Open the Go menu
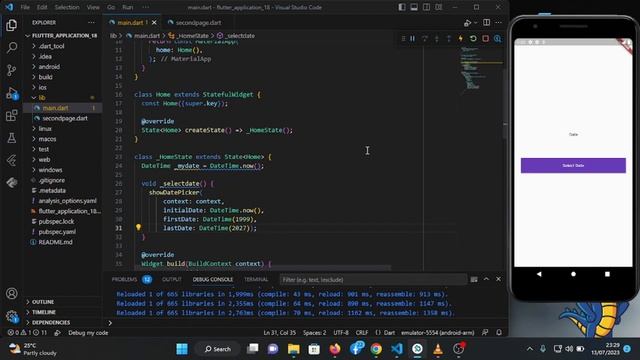640x360 pixels. tap(111, 7)
